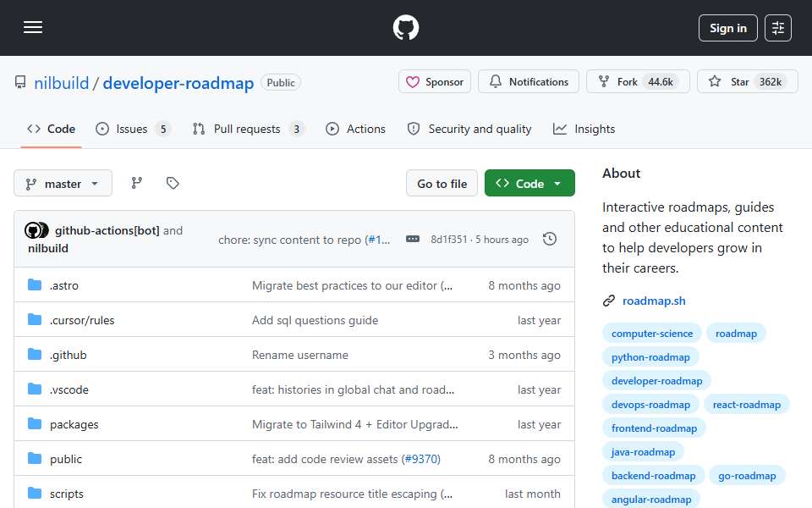Screen dimensions: 812x508
Task: Open the Notifications bell button
Action: (x=528, y=82)
